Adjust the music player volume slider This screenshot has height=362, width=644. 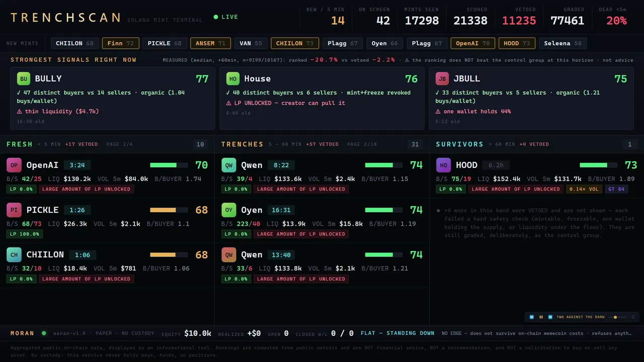point(617,317)
